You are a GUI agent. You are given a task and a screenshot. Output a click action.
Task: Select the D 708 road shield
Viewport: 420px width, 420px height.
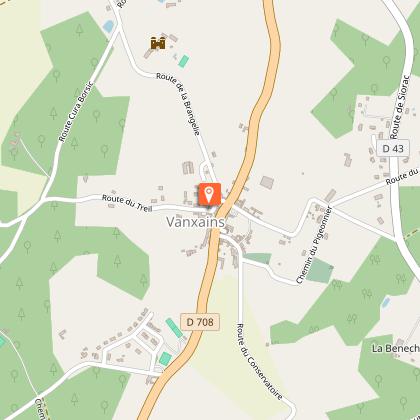pyautogui.click(x=200, y=322)
